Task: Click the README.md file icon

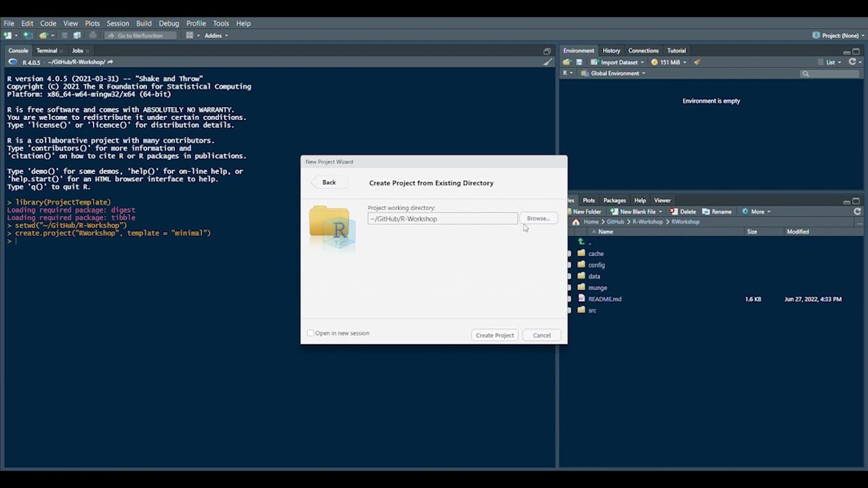Action: pos(581,298)
